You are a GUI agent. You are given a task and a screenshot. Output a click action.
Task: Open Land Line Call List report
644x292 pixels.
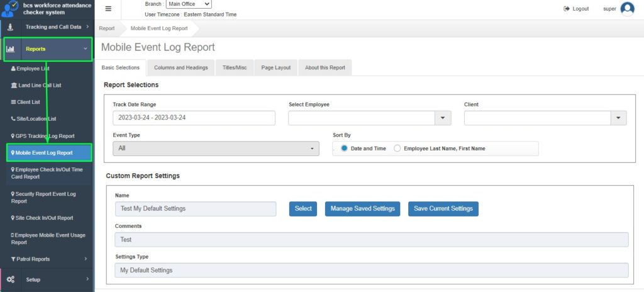click(39, 85)
